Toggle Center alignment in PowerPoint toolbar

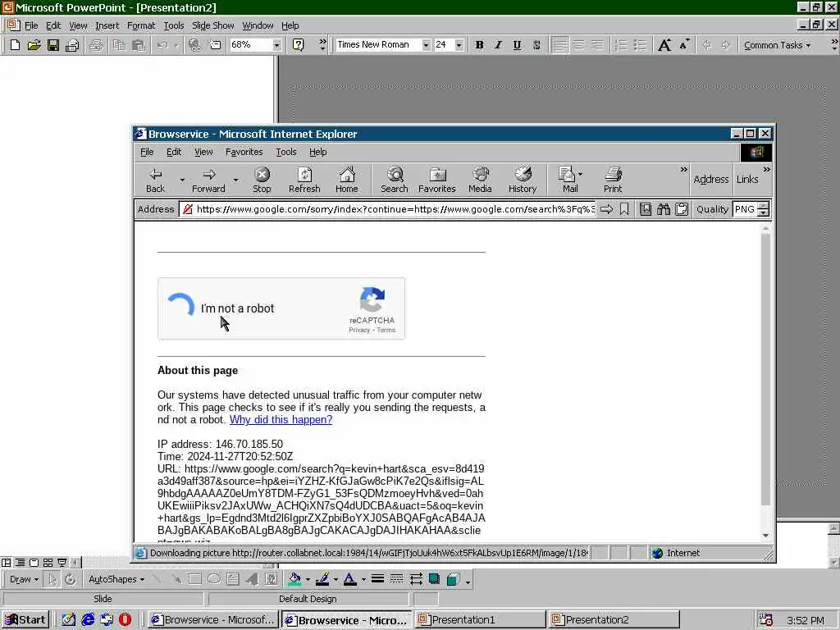(x=578, y=45)
